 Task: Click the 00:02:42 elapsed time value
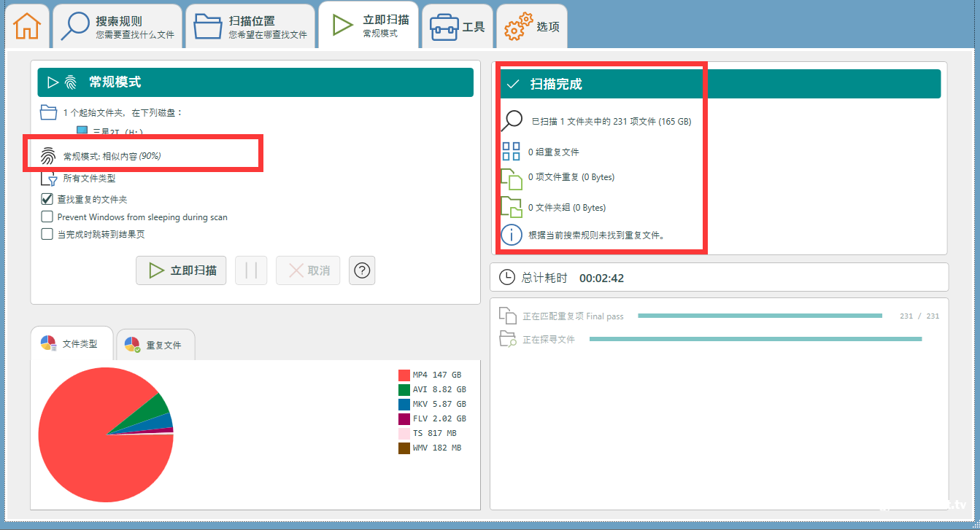point(601,278)
